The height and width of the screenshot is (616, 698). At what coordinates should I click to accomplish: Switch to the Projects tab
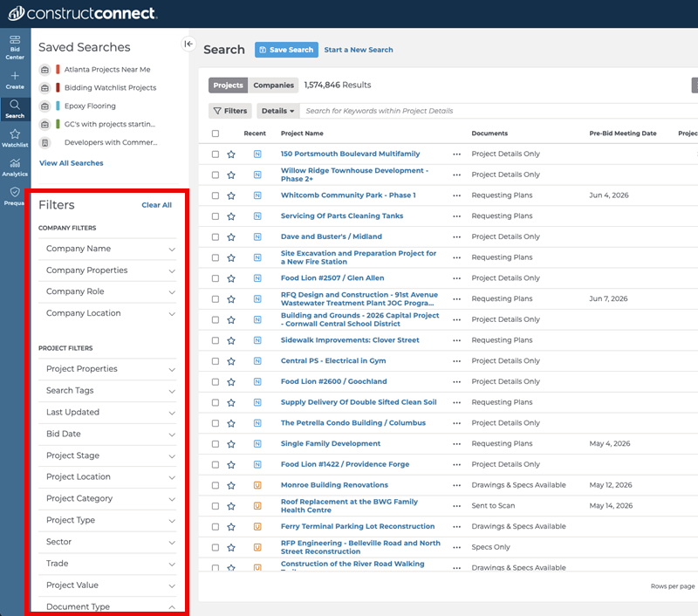click(x=228, y=85)
